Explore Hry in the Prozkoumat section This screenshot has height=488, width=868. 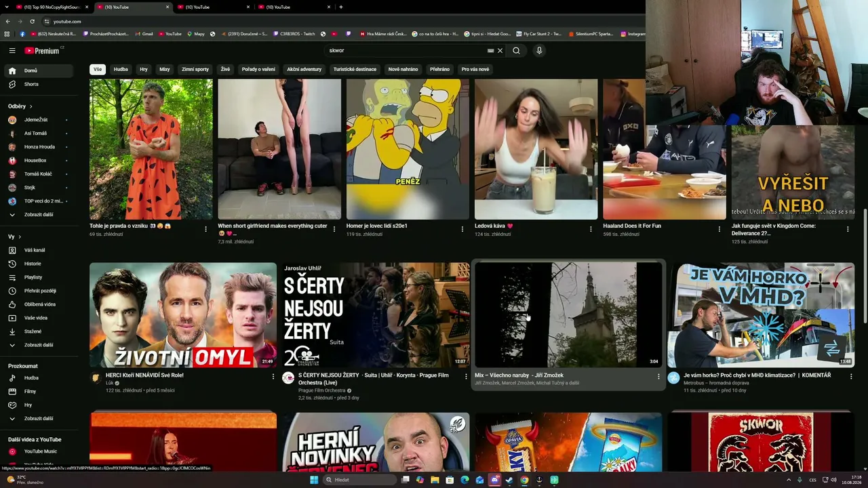point(39,405)
